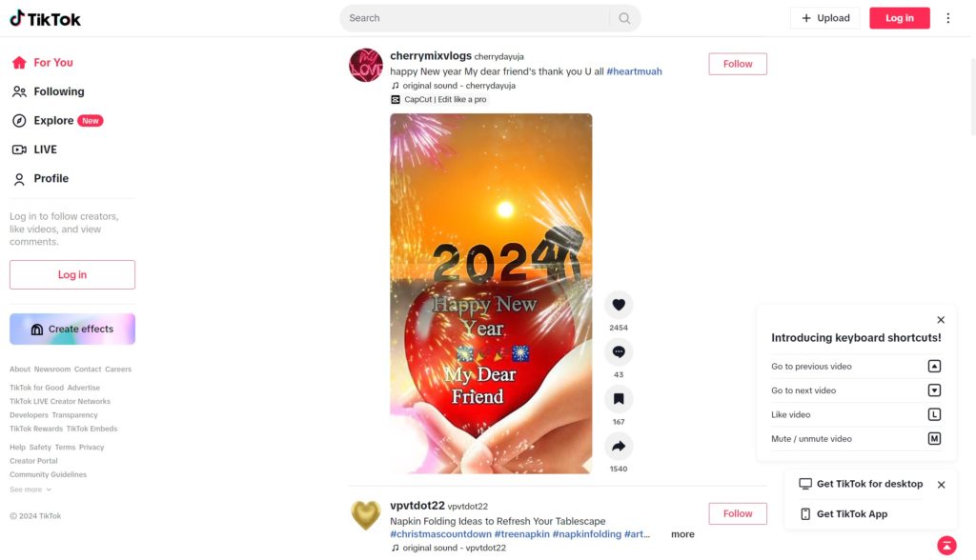This screenshot has width=976, height=560.
Task: Open the Create effects banner
Action: (72, 330)
